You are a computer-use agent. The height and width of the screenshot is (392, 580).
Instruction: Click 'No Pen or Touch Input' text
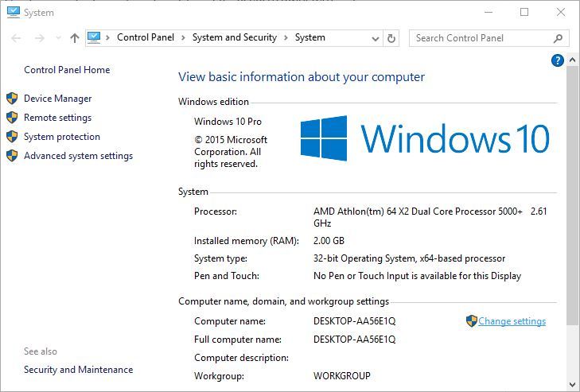417,276
